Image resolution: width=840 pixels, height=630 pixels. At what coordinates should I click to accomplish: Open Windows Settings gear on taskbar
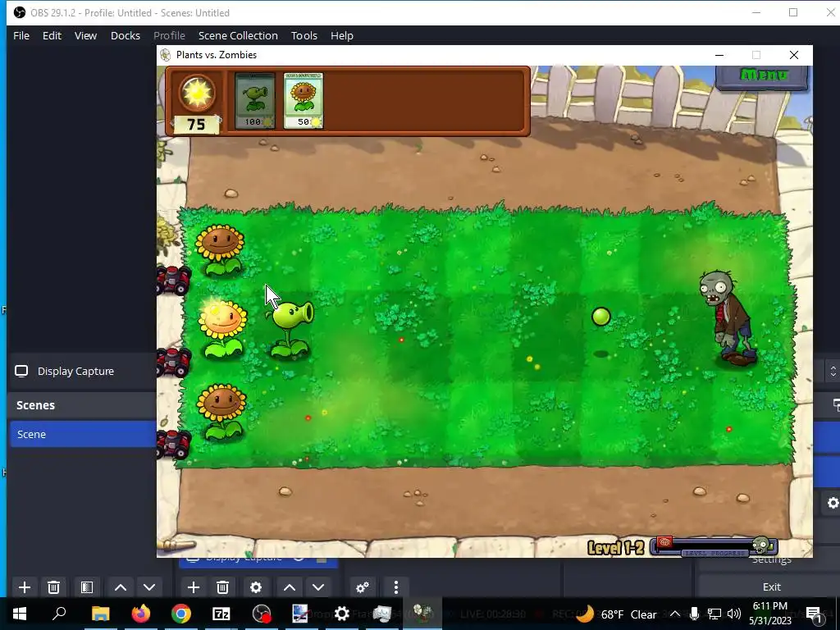(342, 614)
